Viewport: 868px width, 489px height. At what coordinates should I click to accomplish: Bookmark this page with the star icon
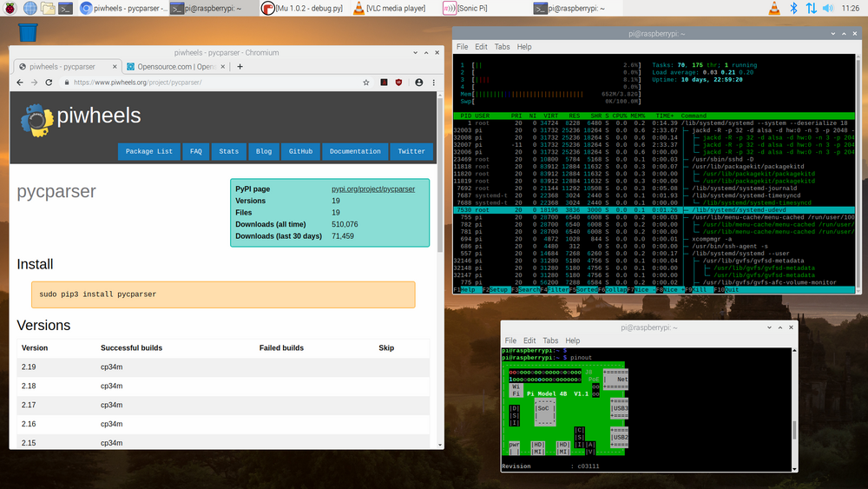pos(366,82)
